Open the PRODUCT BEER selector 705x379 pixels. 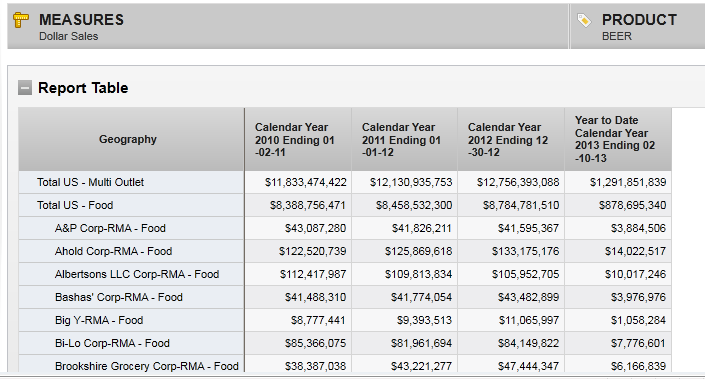pos(638,27)
